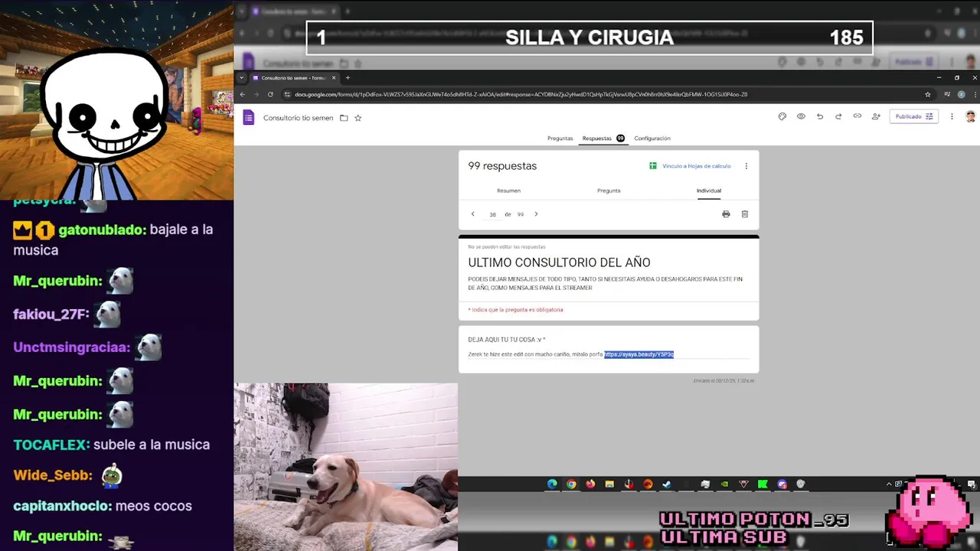The image size is (980, 551).
Task: Click gatonublado's chat message
Action: [113, 240]
